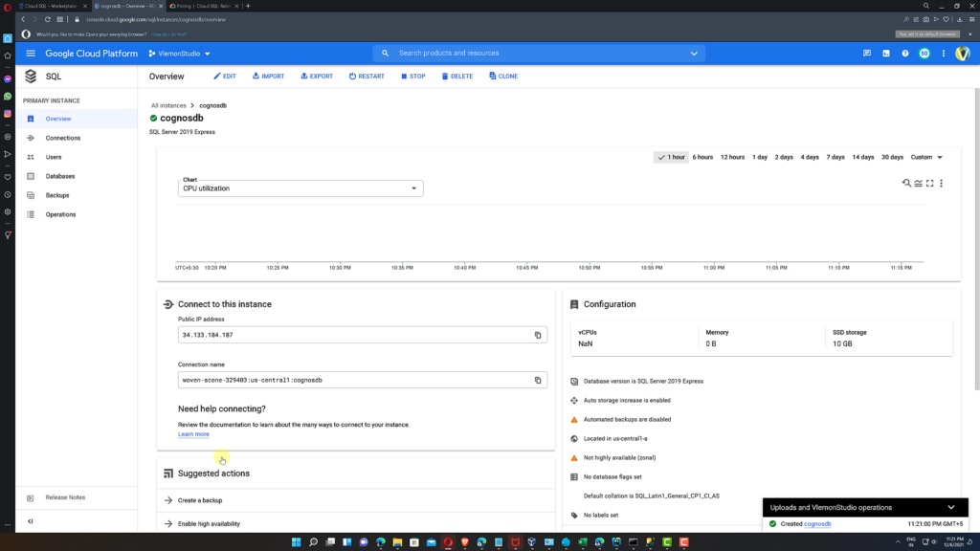Image resolution: width=980 pixels, height=551 pixels.
Task: Copy the public IP address
Action: (x=537, y=335)
